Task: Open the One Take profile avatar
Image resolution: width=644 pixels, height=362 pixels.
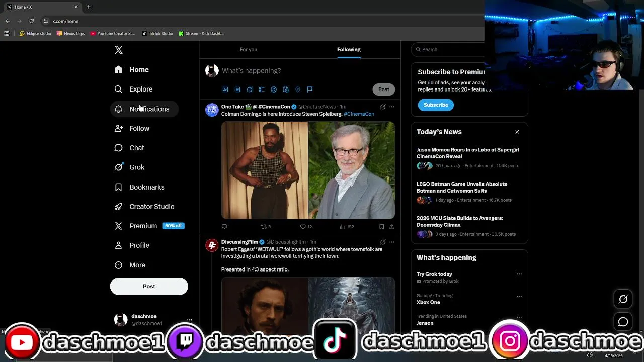Action: tap(212, 110)
